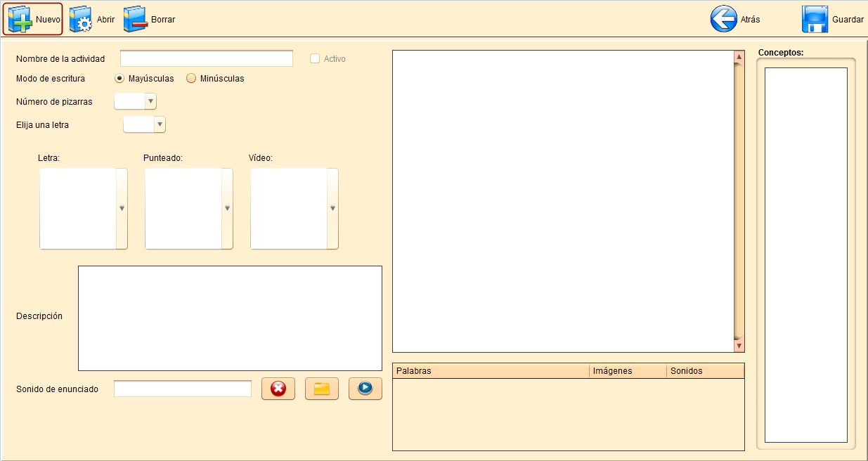Play the enunciado sound with play button
868x461 pixels.
pos(365,389)
